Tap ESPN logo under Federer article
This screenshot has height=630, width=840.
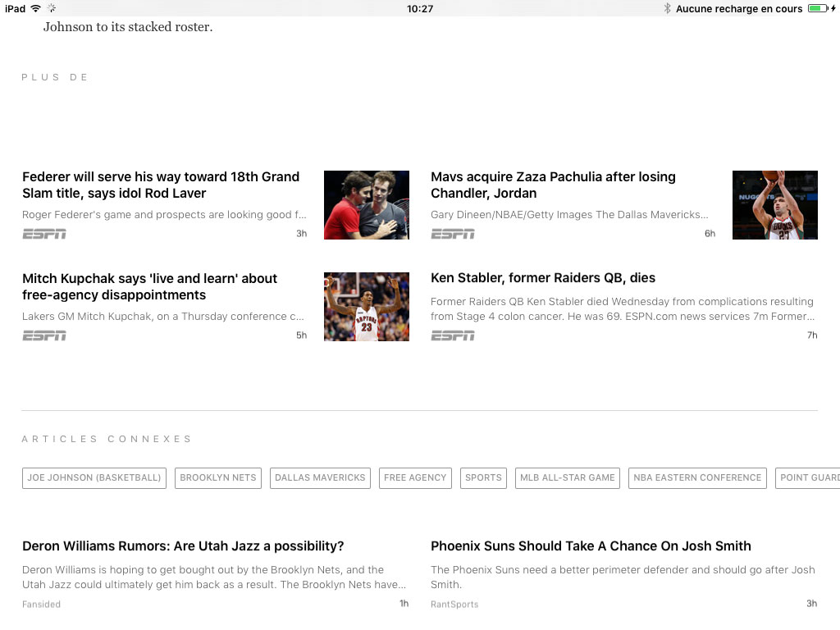click(44, 234)
